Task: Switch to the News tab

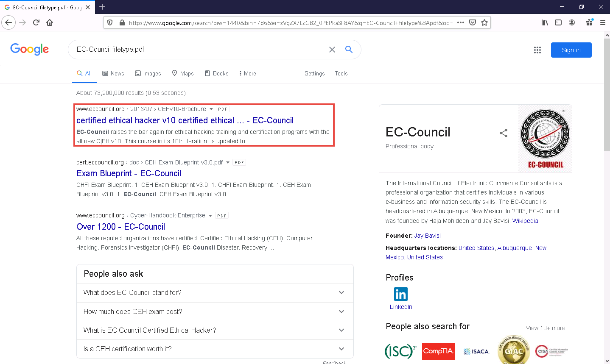Action: point(113,73)
